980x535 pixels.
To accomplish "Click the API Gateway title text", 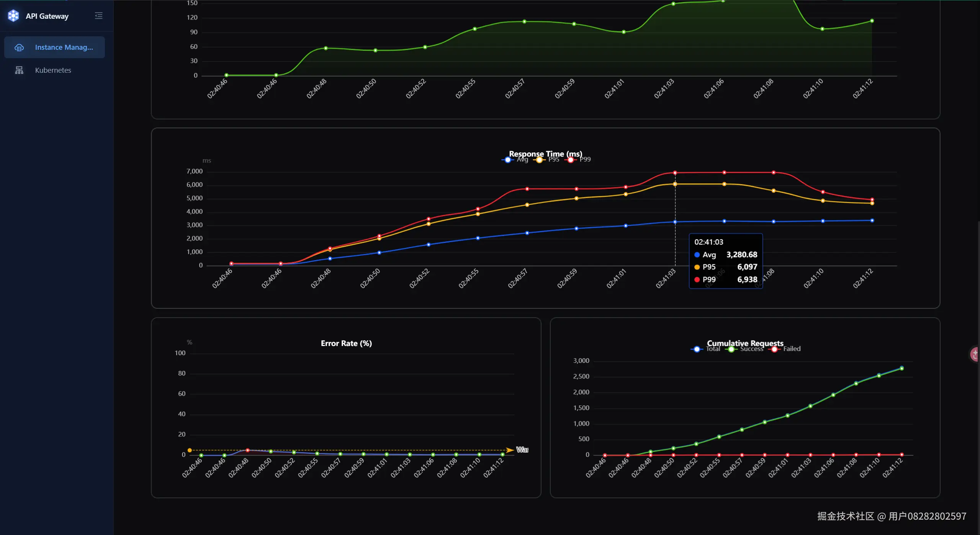I will [47, 16].
